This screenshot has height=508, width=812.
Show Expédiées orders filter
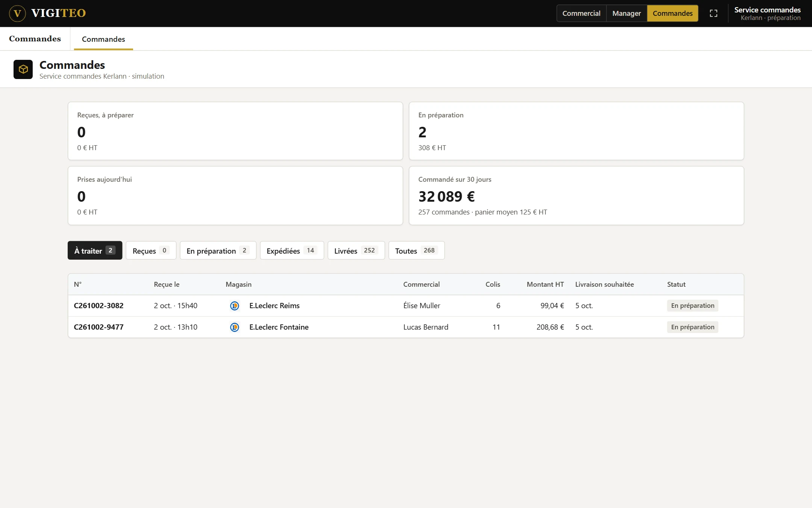292,251
